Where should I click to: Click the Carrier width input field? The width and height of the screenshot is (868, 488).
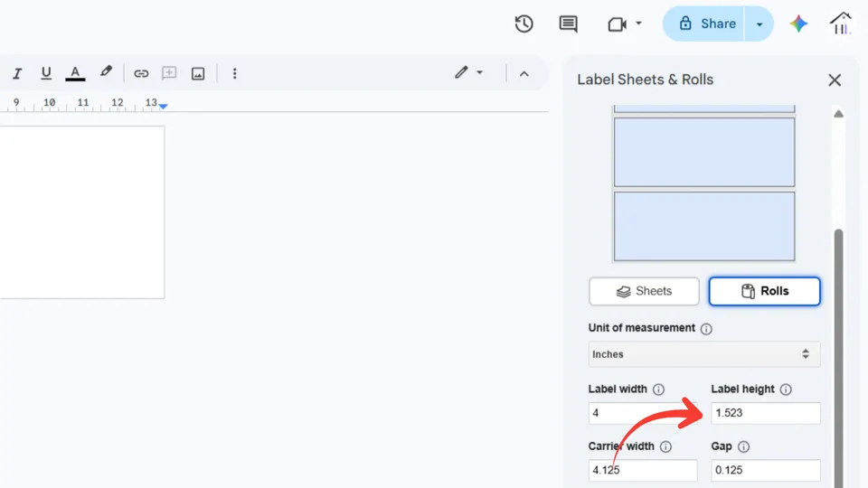pyautogui.click(x=643, y=470)
